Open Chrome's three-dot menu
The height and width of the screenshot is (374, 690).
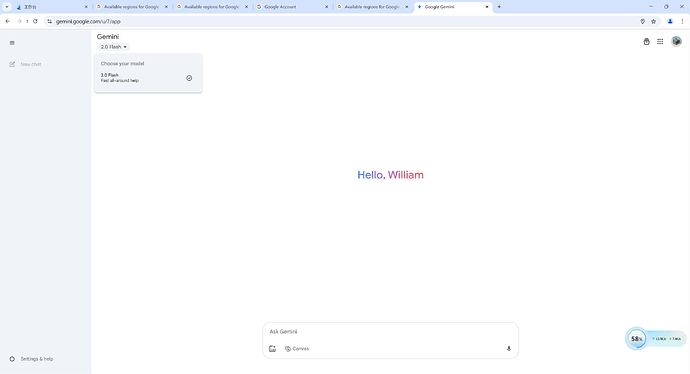[682, 21]
